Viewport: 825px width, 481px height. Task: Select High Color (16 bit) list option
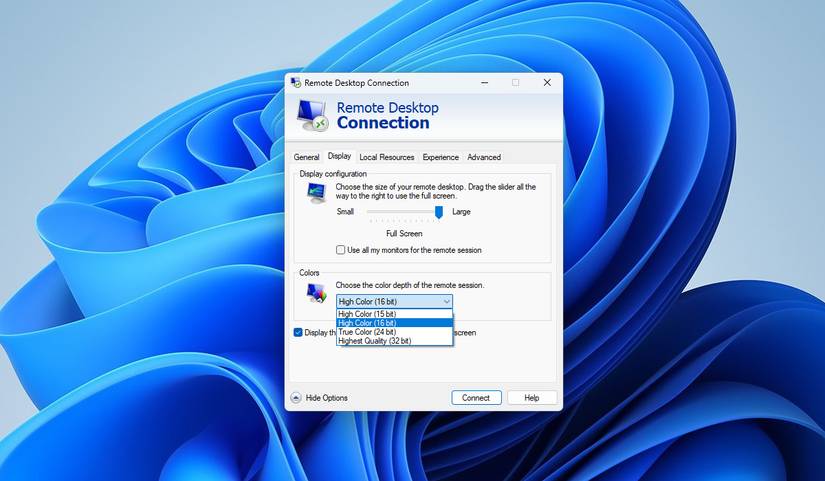point(394,323)
